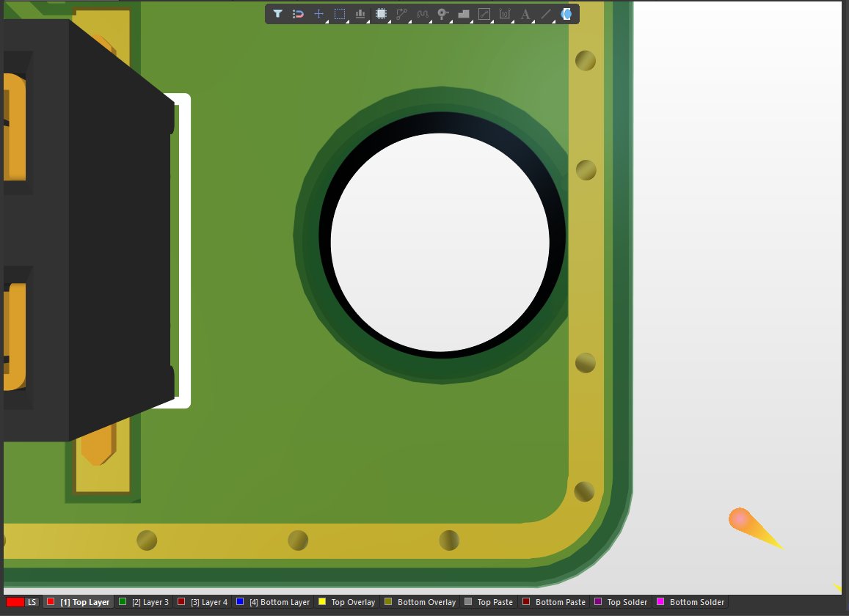
Task: Switch to the Top Paste tab
Action: click(489, 602)
